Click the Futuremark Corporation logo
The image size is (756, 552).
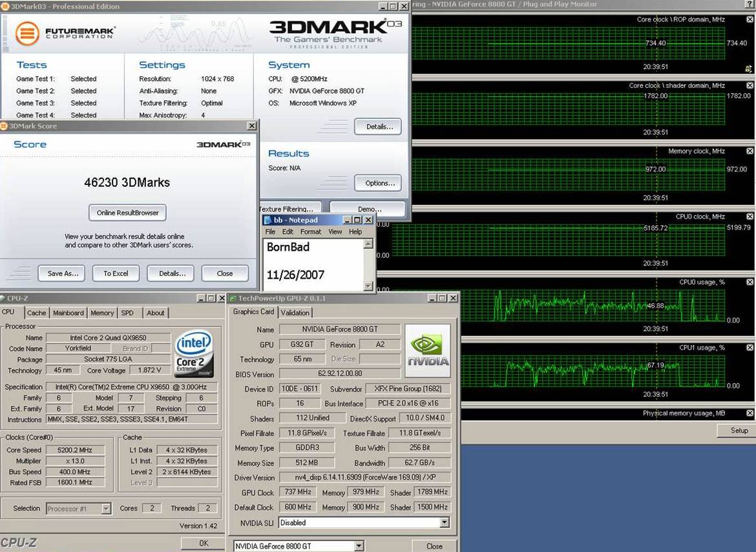point(65,33)
